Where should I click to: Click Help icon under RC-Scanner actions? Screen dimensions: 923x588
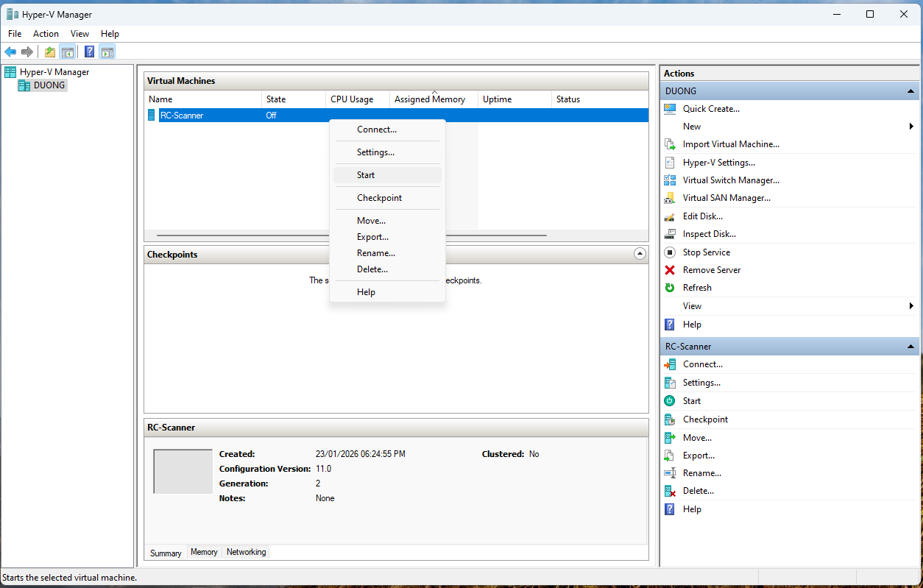[x=670, y=509]
